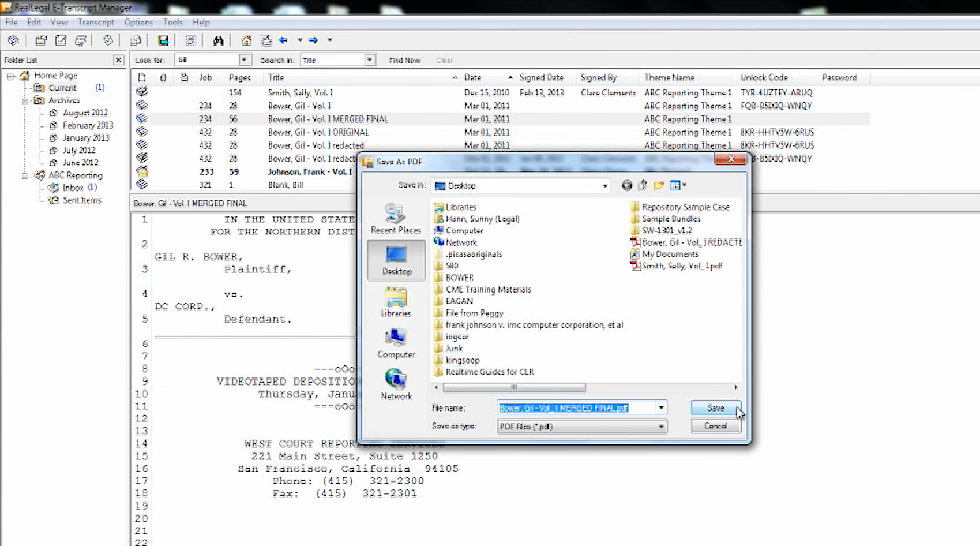Open the Search in Title dropdown
Image resolution: width=980 pixels, height=546 pixels.
pos(369,60)
